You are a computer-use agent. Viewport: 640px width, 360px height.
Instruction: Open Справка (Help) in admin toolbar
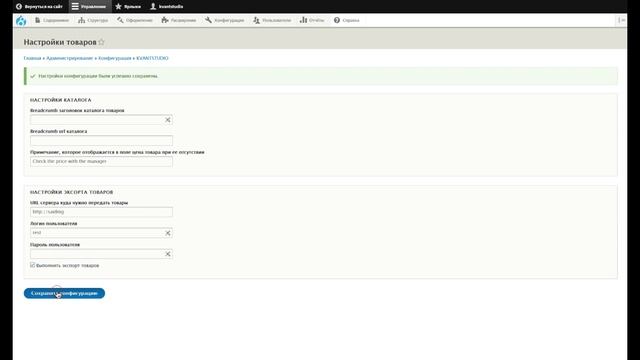pyautogui.click(x=347, y=20)
